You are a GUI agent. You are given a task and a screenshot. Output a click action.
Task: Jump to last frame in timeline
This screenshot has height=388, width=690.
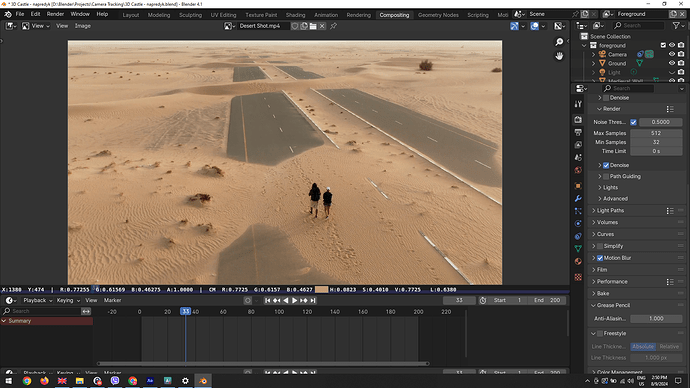click(x=313, y=300)
